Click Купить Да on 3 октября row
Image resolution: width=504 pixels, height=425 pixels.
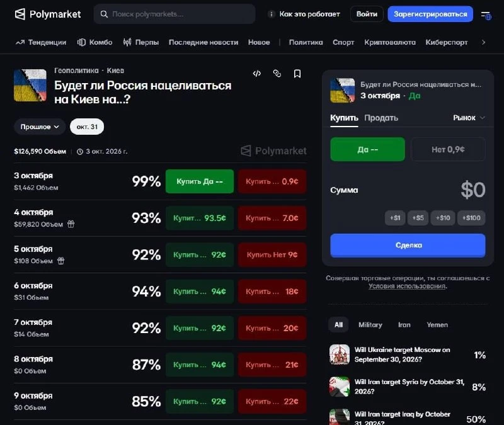[x=200, y=181]
